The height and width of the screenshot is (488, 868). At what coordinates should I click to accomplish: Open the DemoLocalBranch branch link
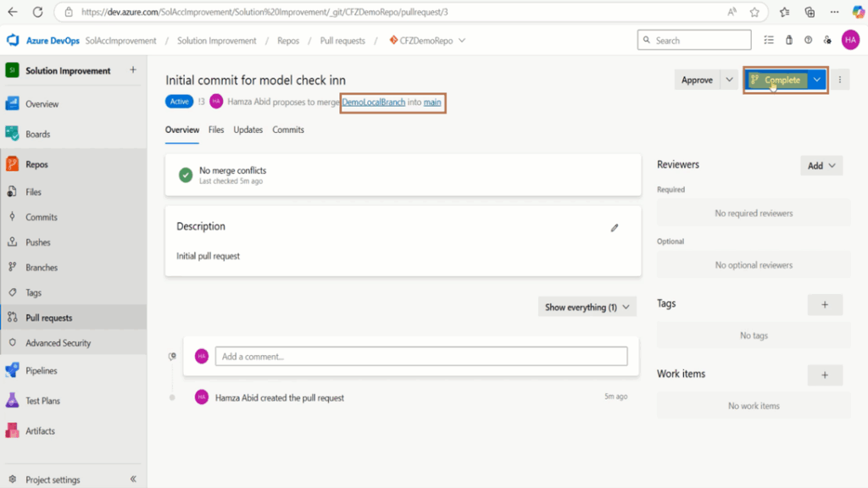point(373,102)
